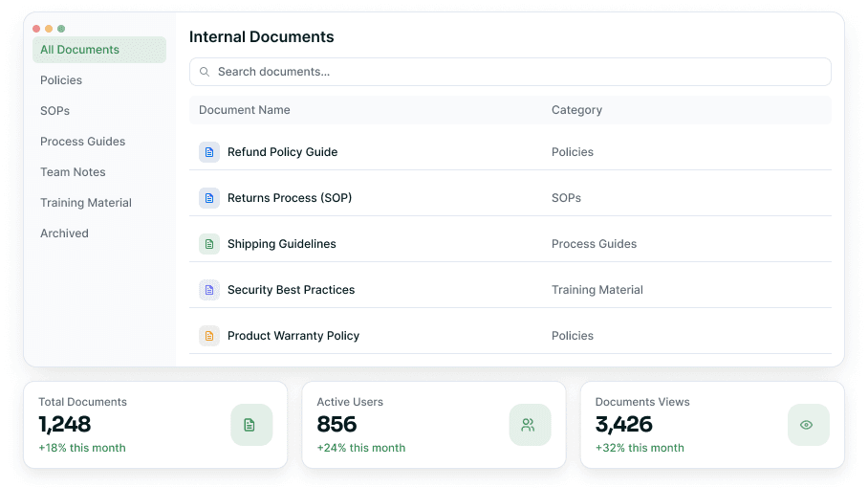The height and width of the screenshot is (488, 868).
Task: Click the +18% this month text
Action: 82,448
